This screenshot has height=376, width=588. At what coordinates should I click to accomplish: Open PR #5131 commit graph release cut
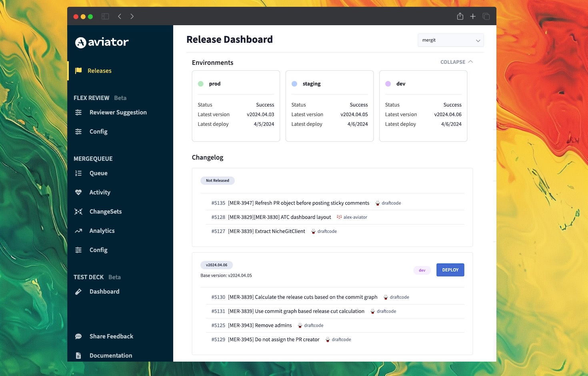296,311
